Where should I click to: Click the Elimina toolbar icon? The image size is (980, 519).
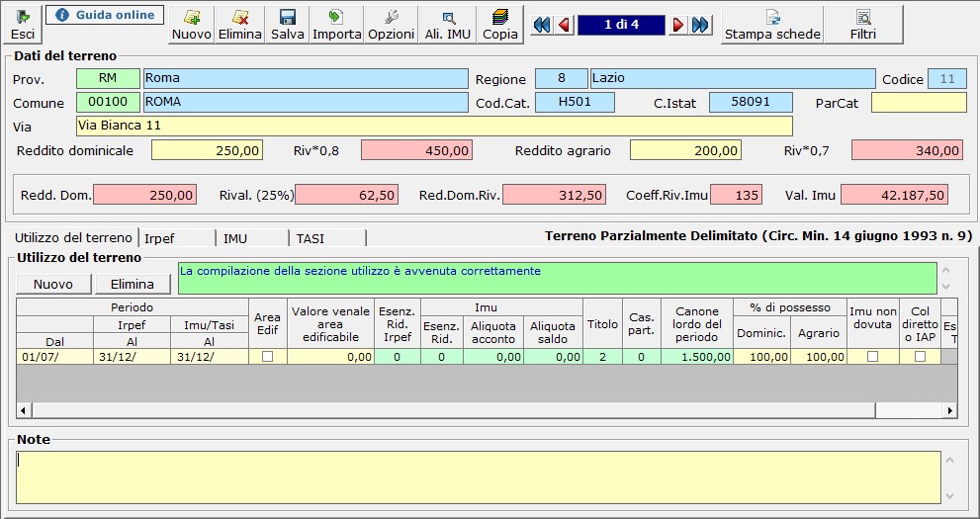pos(240,24)
